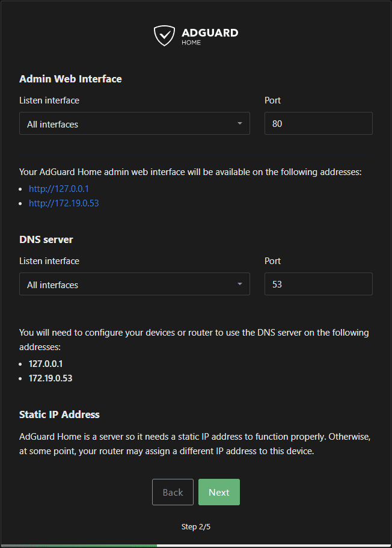Click the Step 2/5 indicator text
Viewport: 392px width, 548px height.
pos(196,527)
